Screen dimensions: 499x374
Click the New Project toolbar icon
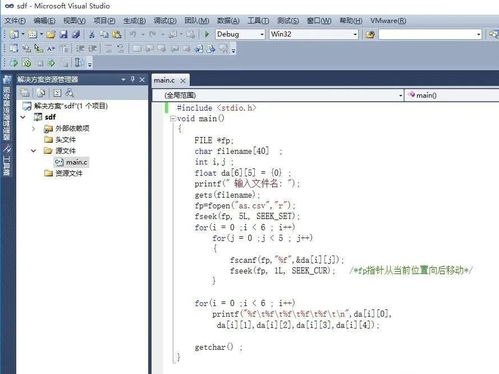[14, 34]
